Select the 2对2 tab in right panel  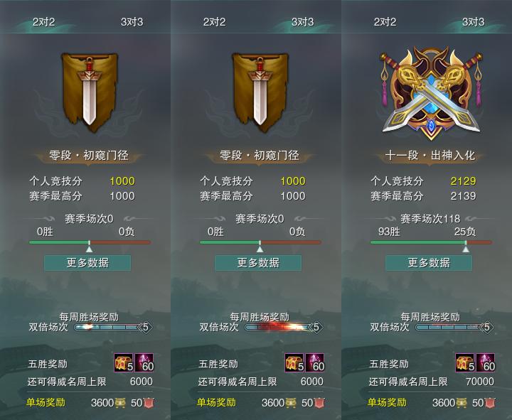(385, 22)
